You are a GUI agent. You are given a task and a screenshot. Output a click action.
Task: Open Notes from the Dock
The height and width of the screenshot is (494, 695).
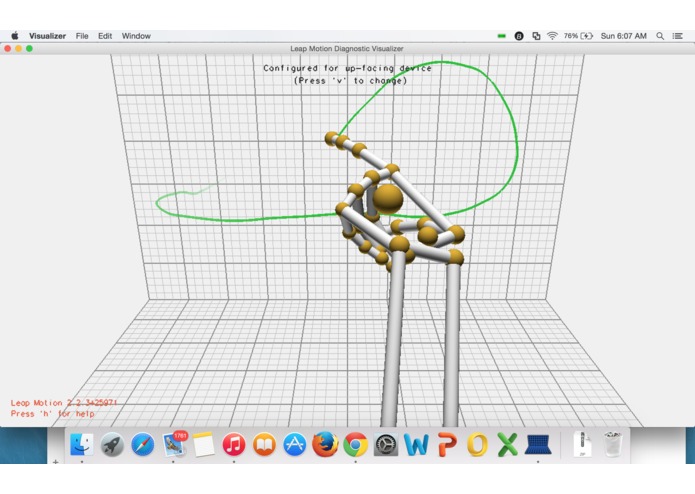(x=203, y=444)
